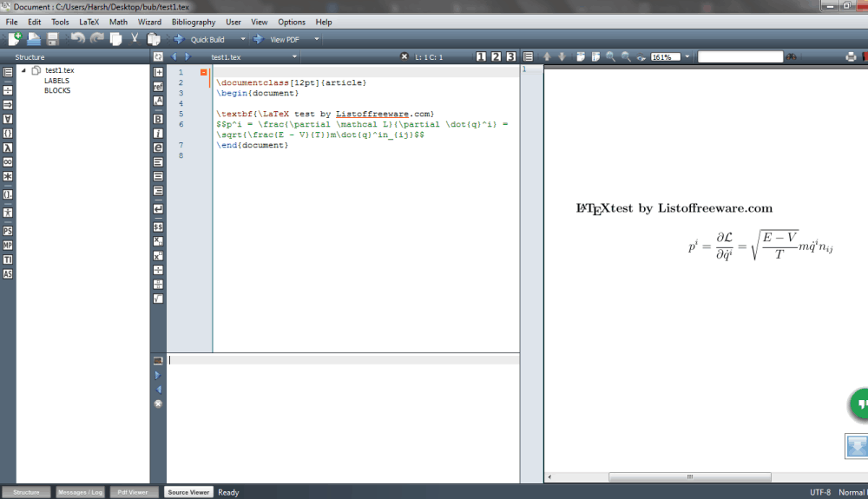Open the Quick Build command dropdown
The width and height of the screenshot is (868, 499).
(242, 39)
